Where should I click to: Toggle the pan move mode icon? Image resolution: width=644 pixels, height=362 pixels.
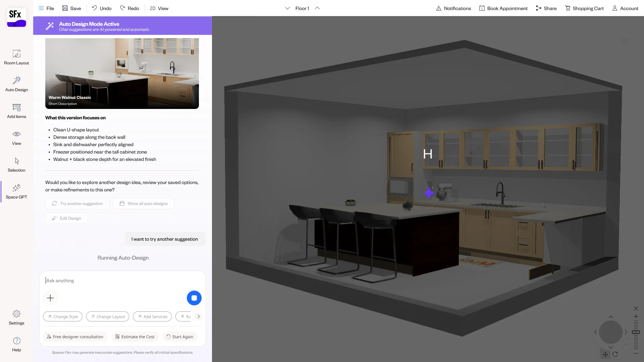point(605,355)
